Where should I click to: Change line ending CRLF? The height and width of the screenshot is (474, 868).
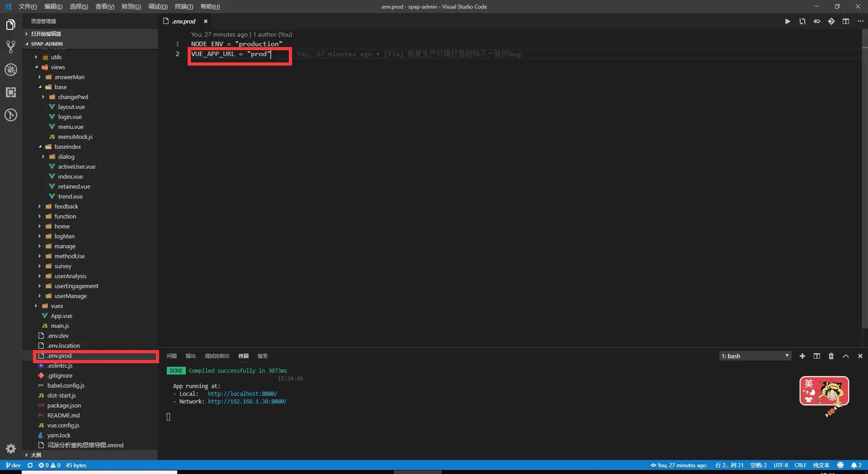tap(801, 465)
